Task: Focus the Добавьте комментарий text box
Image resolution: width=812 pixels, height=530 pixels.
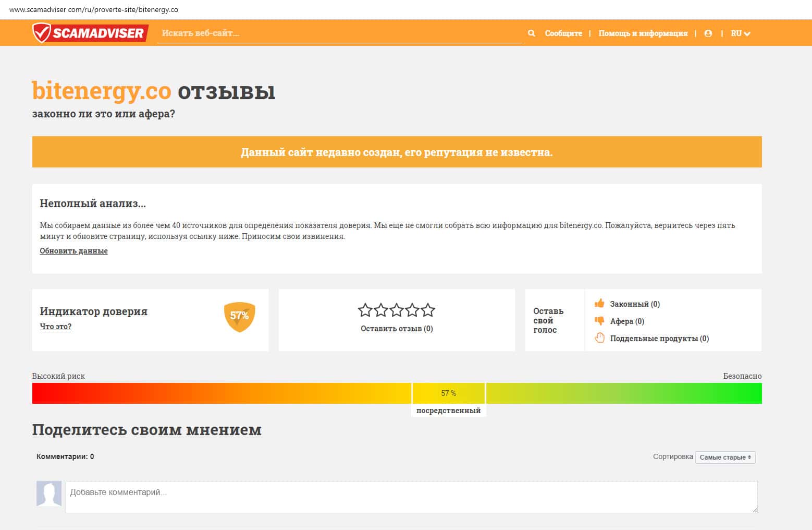Action: pyautogui.click(x=411, y=497)
